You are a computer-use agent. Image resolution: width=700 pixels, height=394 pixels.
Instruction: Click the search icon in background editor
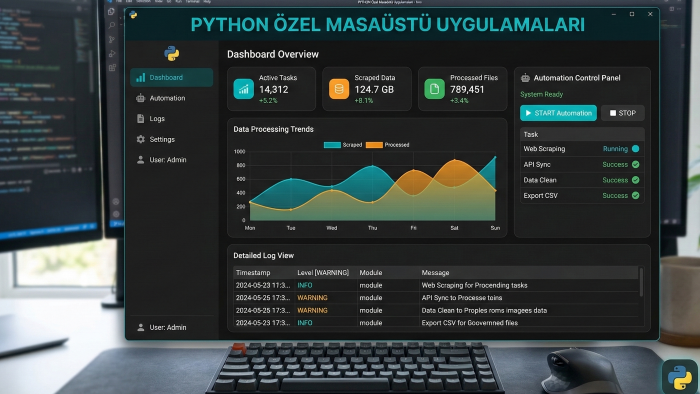(x=112, y=25)
